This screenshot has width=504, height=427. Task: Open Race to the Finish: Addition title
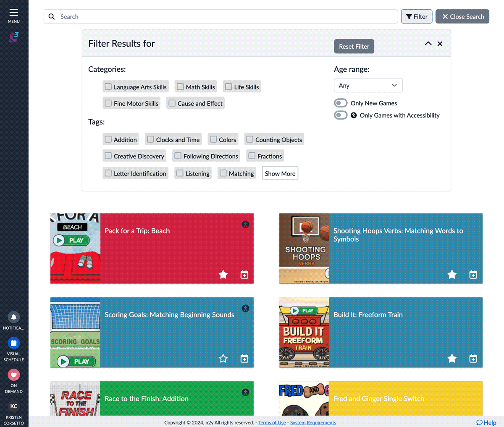coord(147,398)
